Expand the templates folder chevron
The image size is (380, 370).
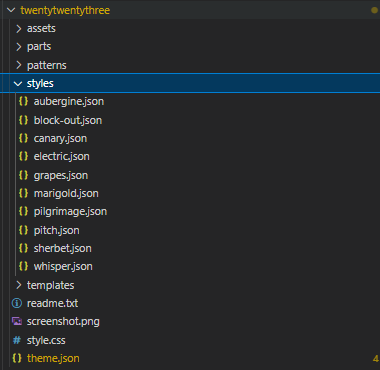(x=18, y=285)
